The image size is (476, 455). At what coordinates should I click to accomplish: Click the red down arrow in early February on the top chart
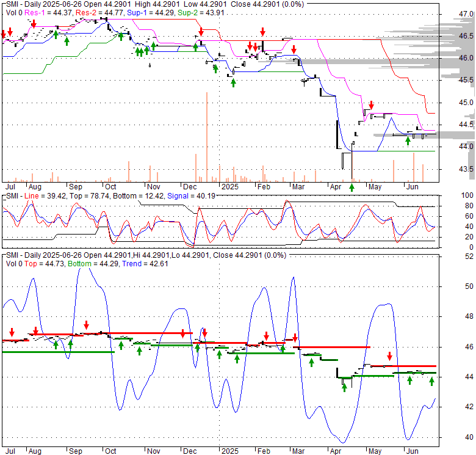pyautogui.click(x=262, y=32)
